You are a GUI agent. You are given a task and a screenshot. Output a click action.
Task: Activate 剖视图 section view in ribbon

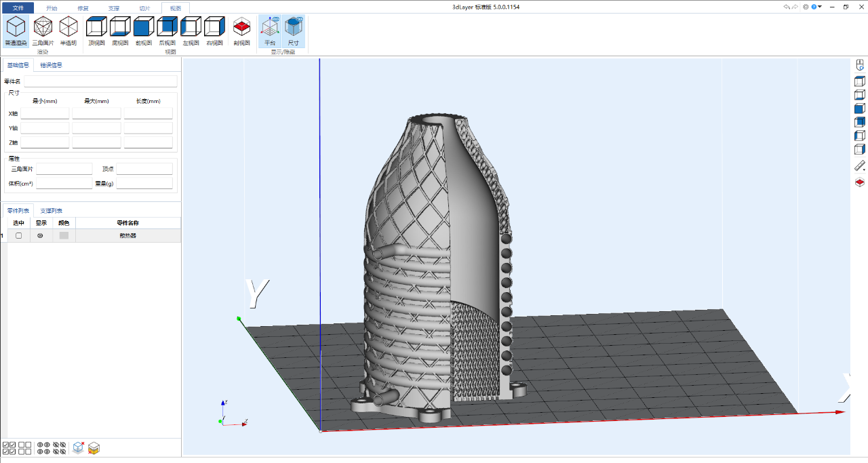[241, 31]
